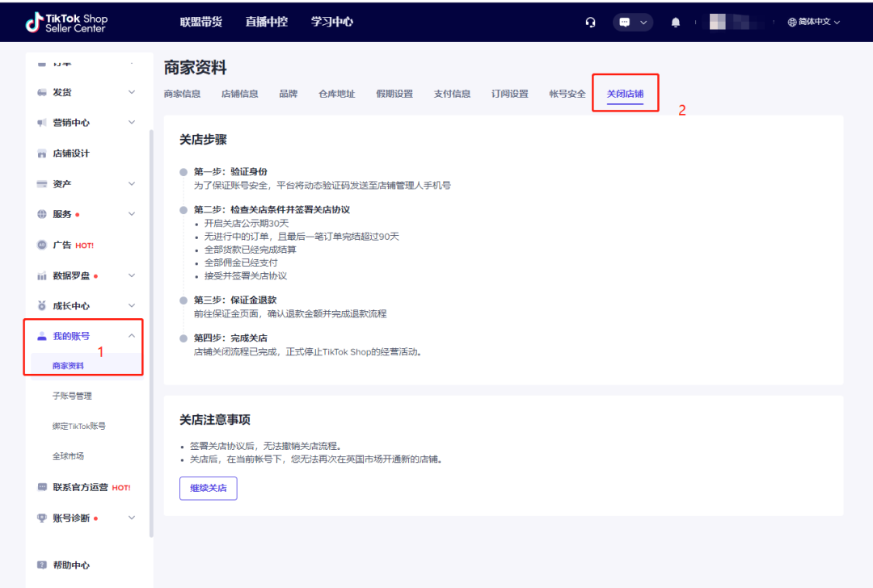873x588 pixels.
Task: Open the 简体中文 language dropdown
Action: coord(814,23)
